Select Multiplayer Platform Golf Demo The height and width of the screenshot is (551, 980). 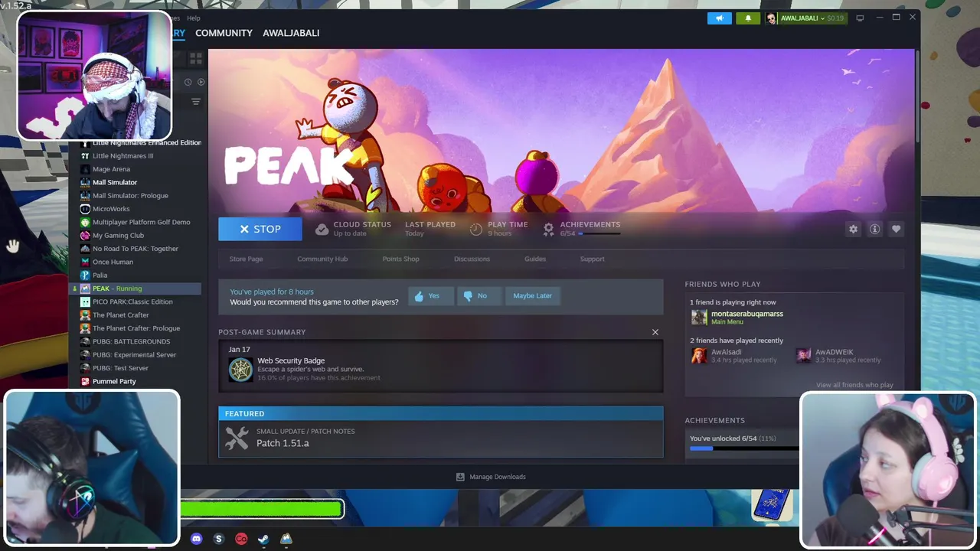[x=141, y=222]
